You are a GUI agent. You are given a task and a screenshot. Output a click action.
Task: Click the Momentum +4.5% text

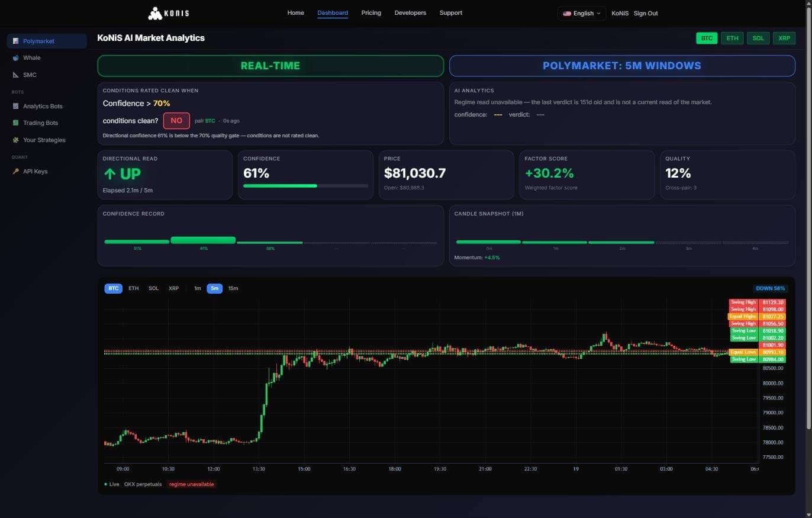click(x=477, y=258)
